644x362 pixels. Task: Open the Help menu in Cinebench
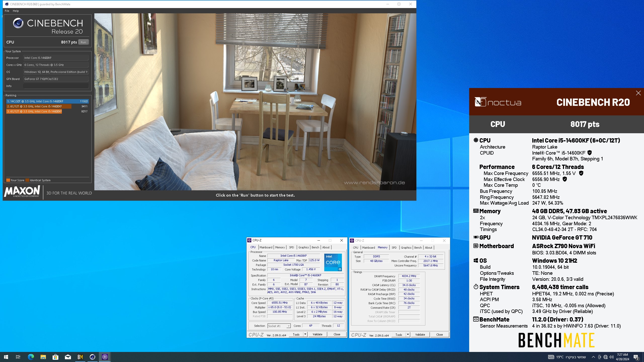(x=16, y=11)
